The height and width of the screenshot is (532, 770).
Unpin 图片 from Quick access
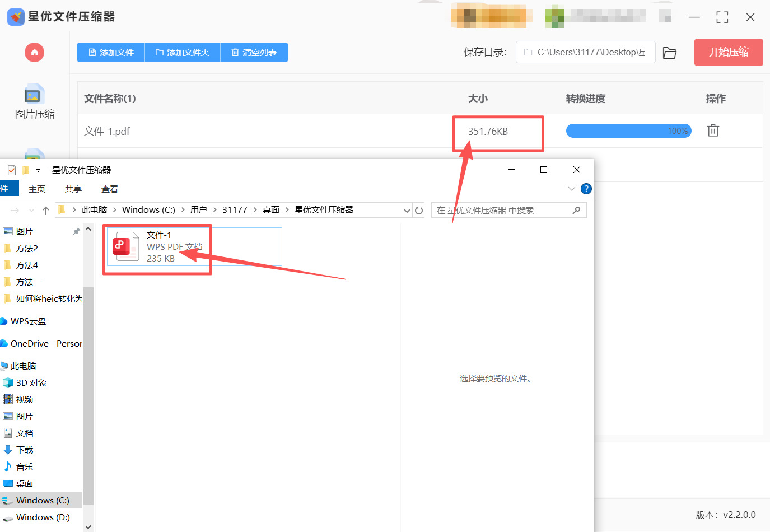click(x=77, y=231)
